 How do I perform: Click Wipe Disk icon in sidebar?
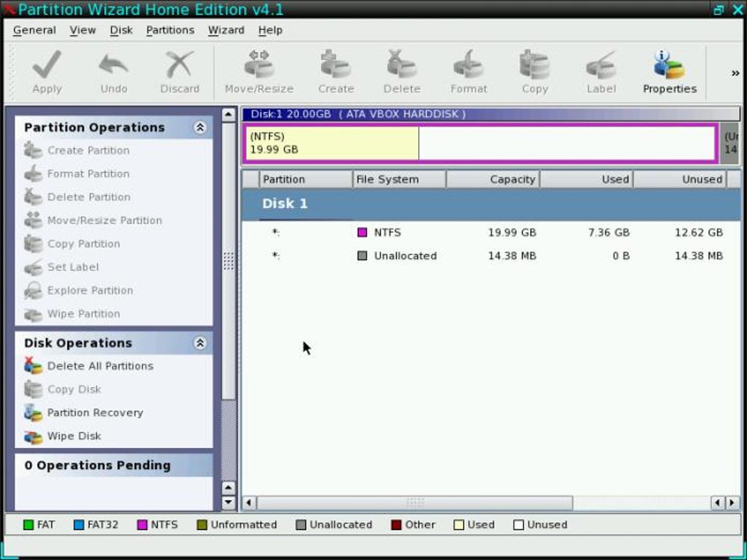tap(34, 436)
